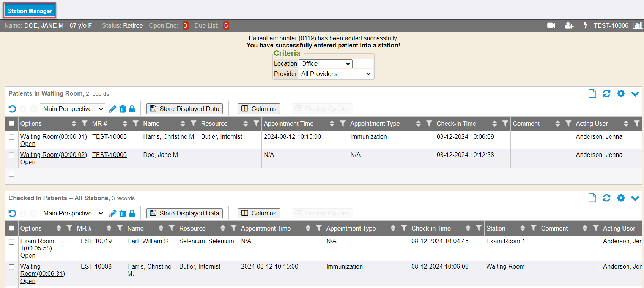This screenshot has height=288, width=644.
Task: Select the Doe, Jane M row checkbox
Action: tap(12, 155)
